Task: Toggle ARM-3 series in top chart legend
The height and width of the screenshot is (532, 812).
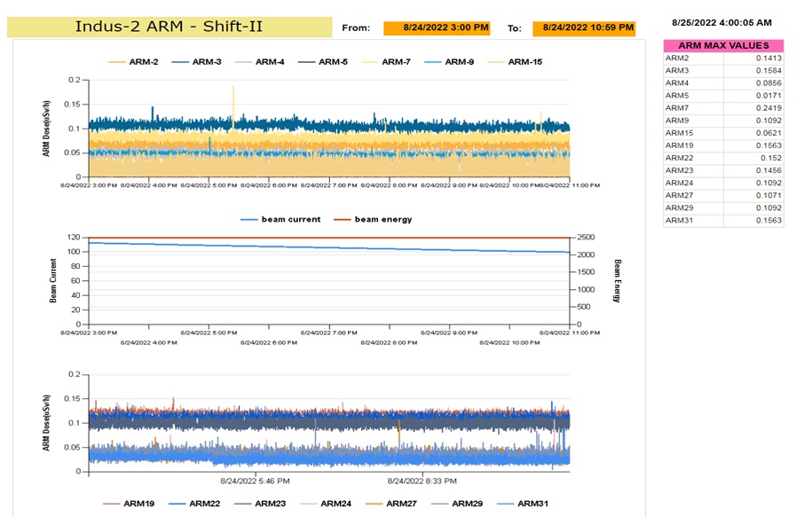Action: click(x=197, y=61)
